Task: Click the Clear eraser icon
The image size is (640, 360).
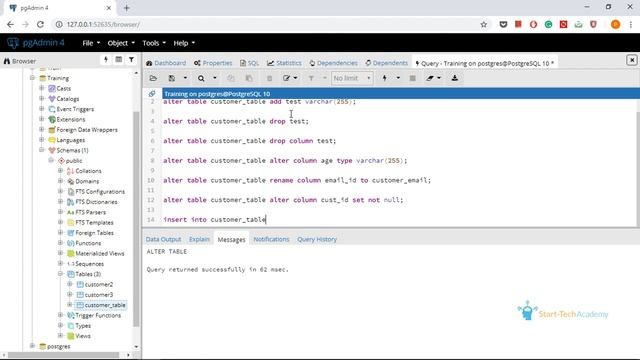Action: pyautogui.click(x=430, y=78)
